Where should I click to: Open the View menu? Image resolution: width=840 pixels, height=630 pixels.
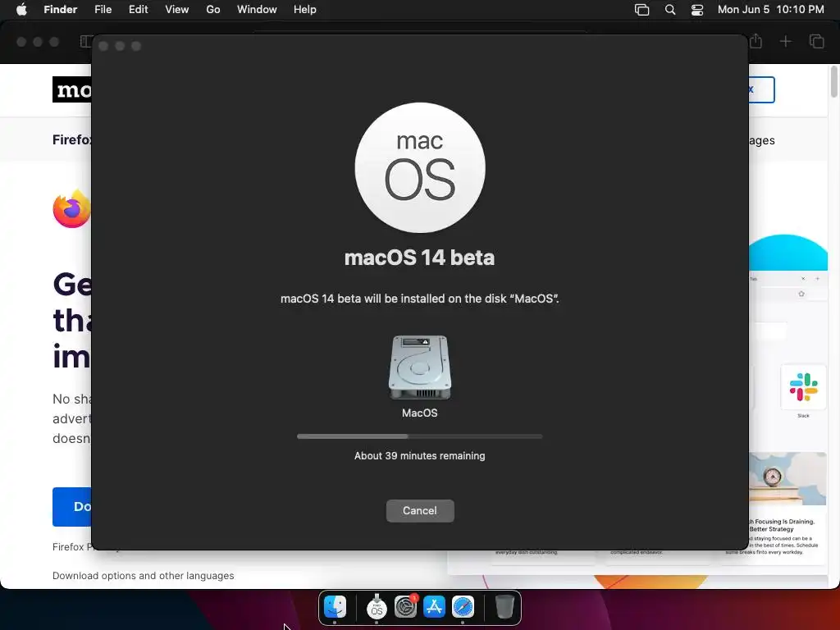pos(177,10)
